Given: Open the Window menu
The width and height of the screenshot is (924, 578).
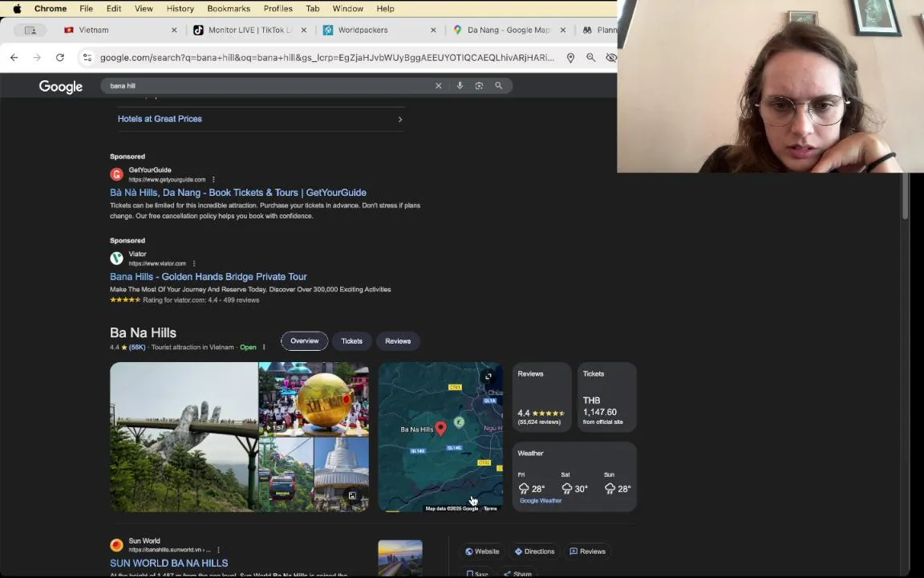Looking at the screenshot, I should 347,9.
